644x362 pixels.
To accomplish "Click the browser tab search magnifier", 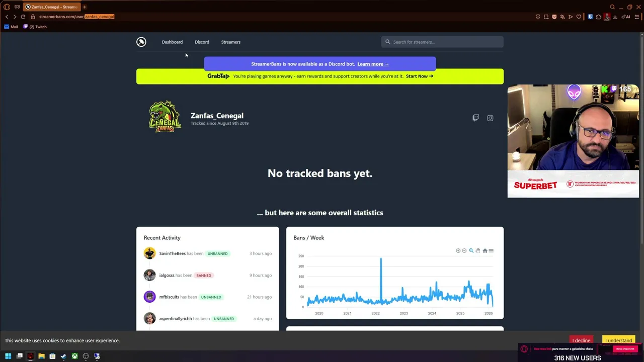I will [x=612, y=7].
